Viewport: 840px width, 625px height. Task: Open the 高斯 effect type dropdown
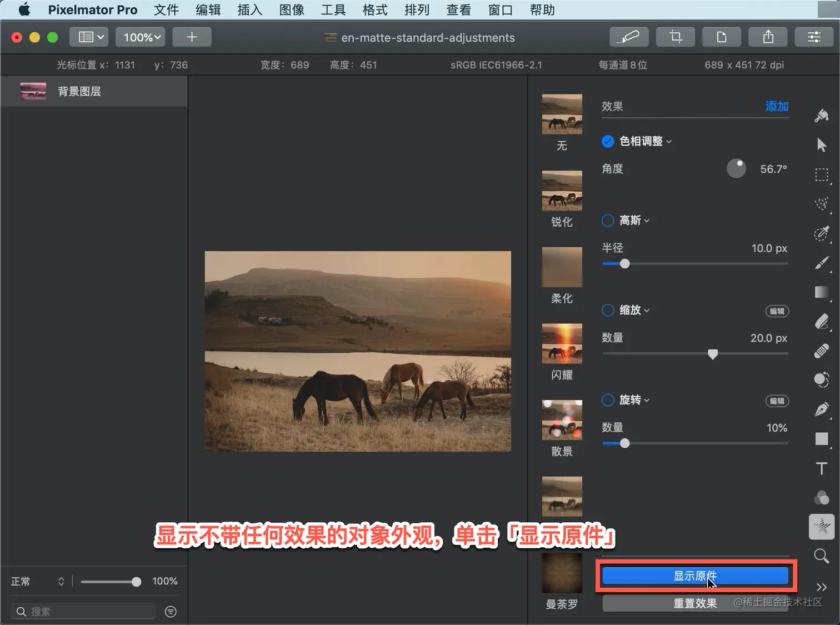click(x=634, y=221)
